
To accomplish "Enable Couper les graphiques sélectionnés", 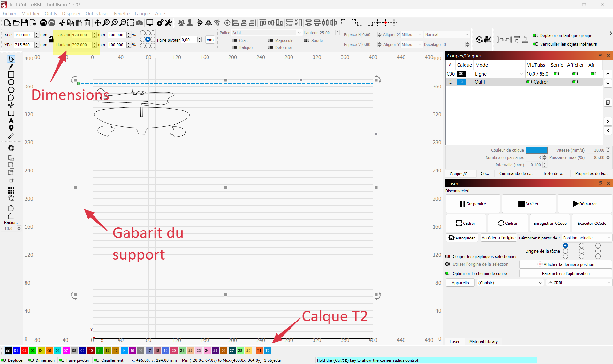I will pos(448,256).
